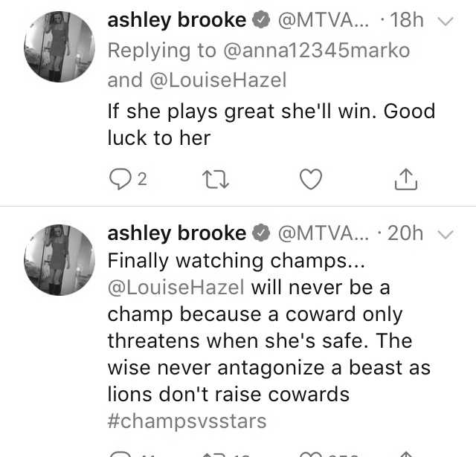Click the @anna12345marko mention link
Image resolution: width=476 pixels, height=457 pixels.
coord(317,51)
